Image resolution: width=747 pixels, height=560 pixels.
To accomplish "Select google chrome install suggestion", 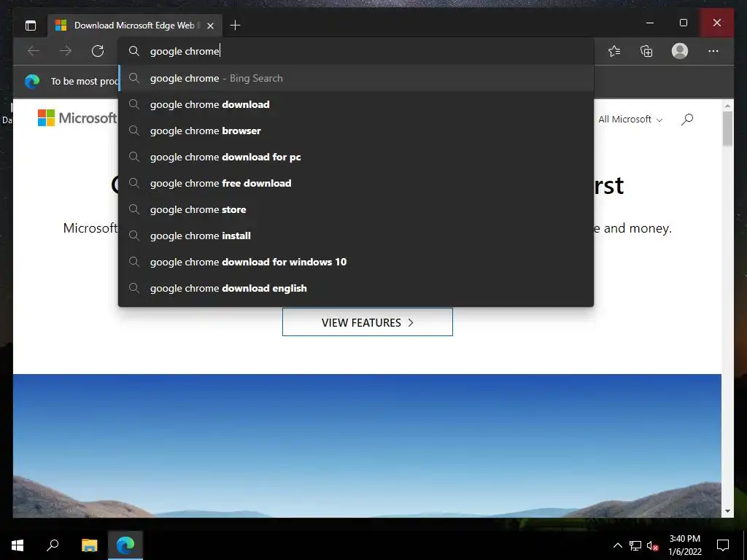I will coord(356,236).
